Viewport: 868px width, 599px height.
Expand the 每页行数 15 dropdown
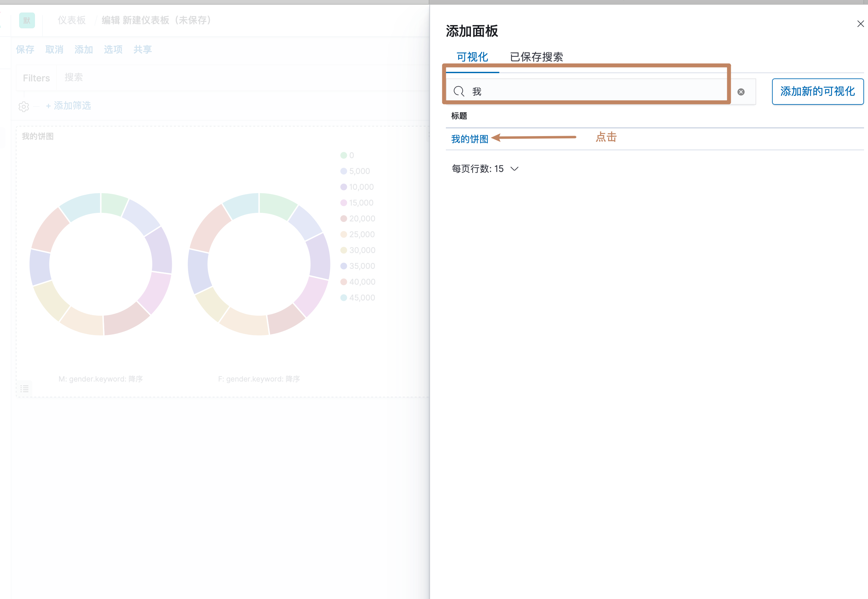(485, 169)
